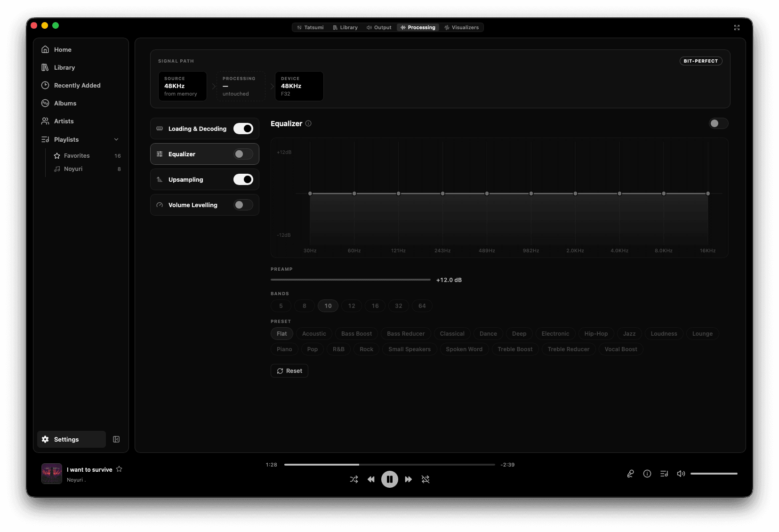Open the lyrics microphone icon
This screenshot has height=532, width=779.
630,474
